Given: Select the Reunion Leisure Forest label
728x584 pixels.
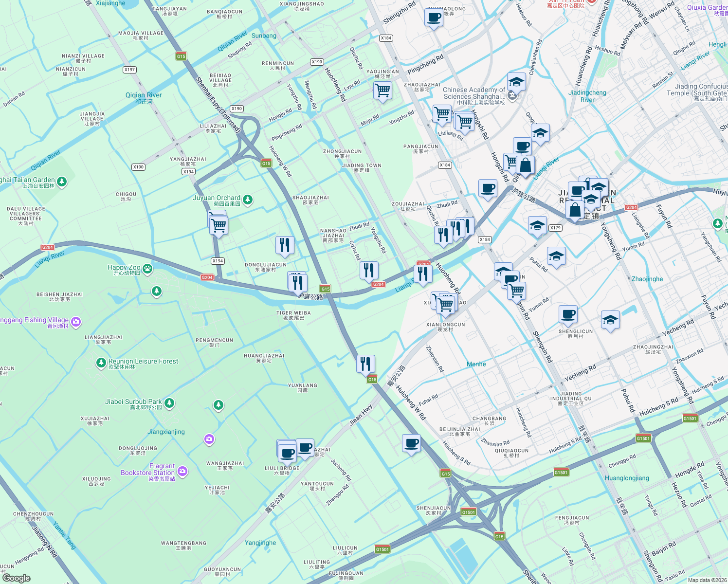Looking at the screenshot, I should (x=144, y=361).
